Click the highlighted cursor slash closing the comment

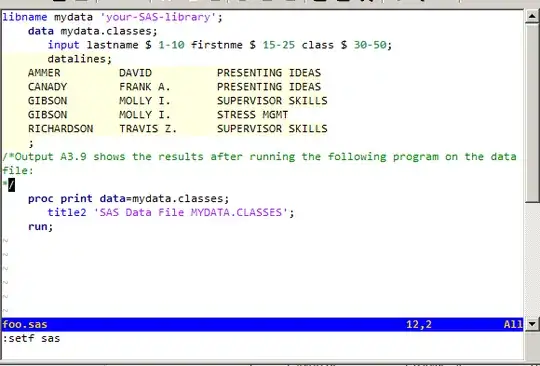[11, 185]
